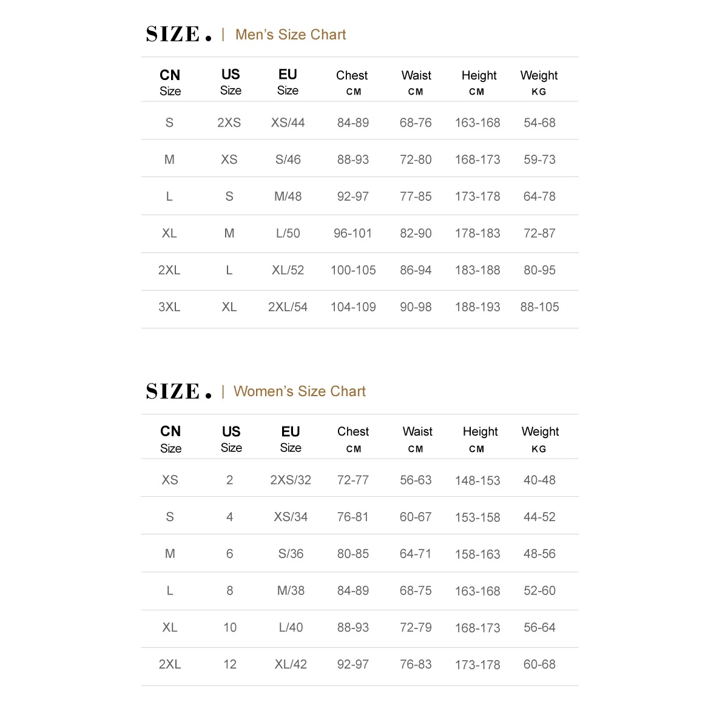Screen dimensions: 728x728
Task: Click the Men's Size Chart title
Action: [x=290, y=35]
